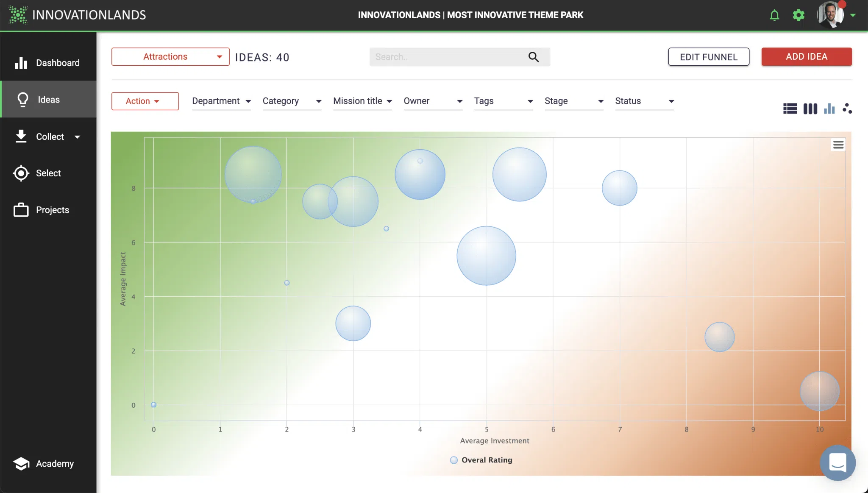Toggle the Overal Rating legend series
This screenshot has width=868, height=493.
[481, 460]
